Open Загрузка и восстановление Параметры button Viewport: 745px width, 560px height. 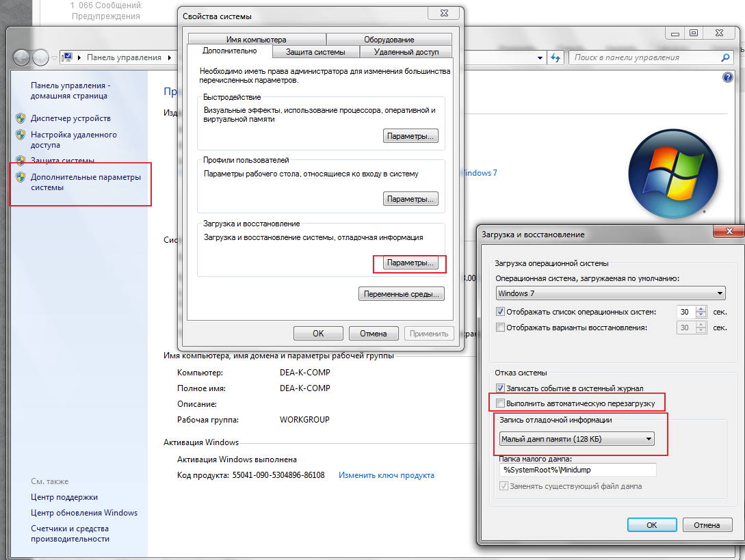tap(410, 263)
